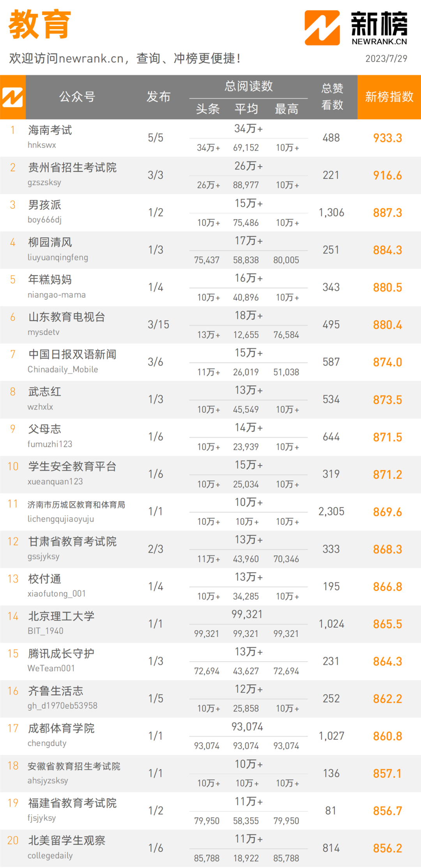Click the 总阅读数 header
This screenshot has width=421, height=868.
coord(249,86)
